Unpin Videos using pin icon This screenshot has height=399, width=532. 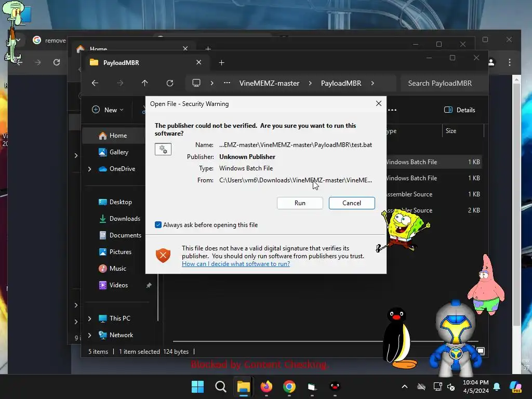149,285
